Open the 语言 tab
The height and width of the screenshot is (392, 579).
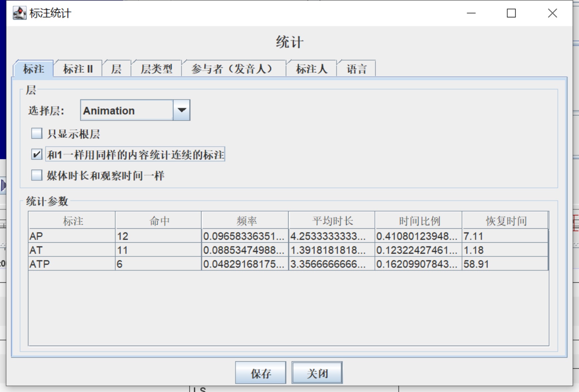(x=357, y=69)
